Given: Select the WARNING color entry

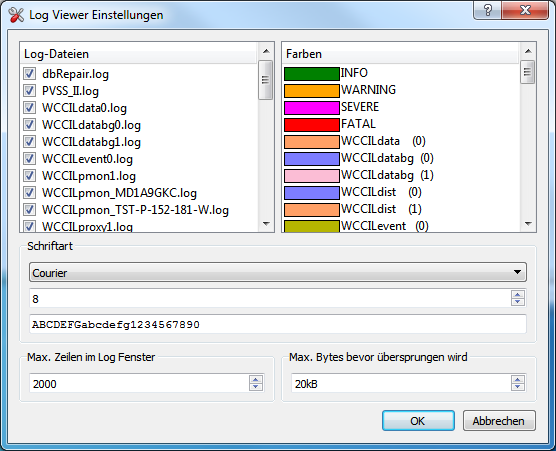Looking at the screenshot, I should (401, 90).
